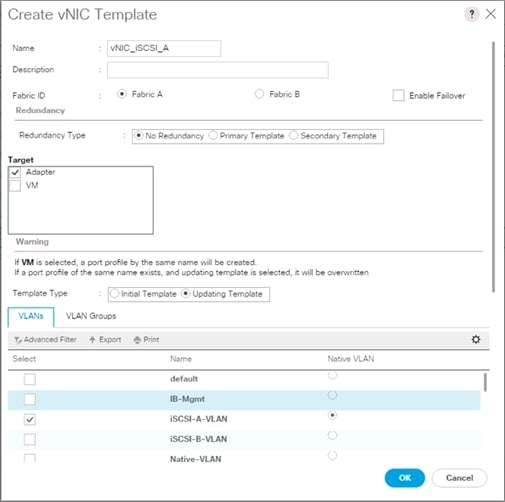
Task: Click the OK button
Action: (x=405, y=478)
